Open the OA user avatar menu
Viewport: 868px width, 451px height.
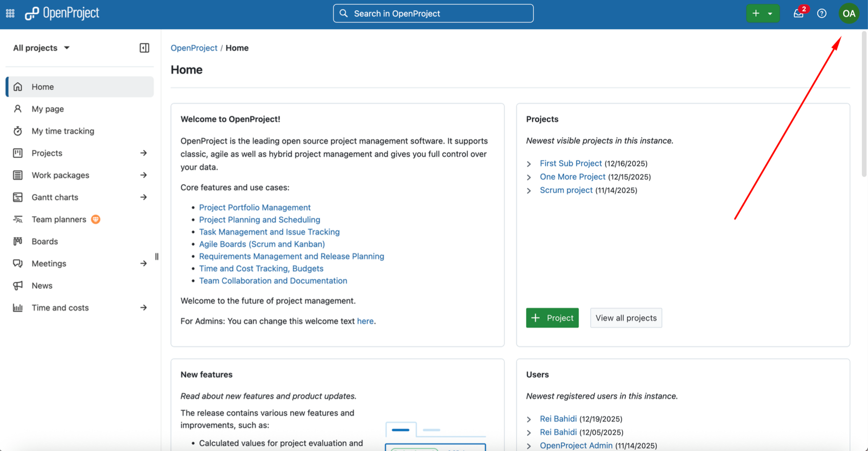point(849,13)
